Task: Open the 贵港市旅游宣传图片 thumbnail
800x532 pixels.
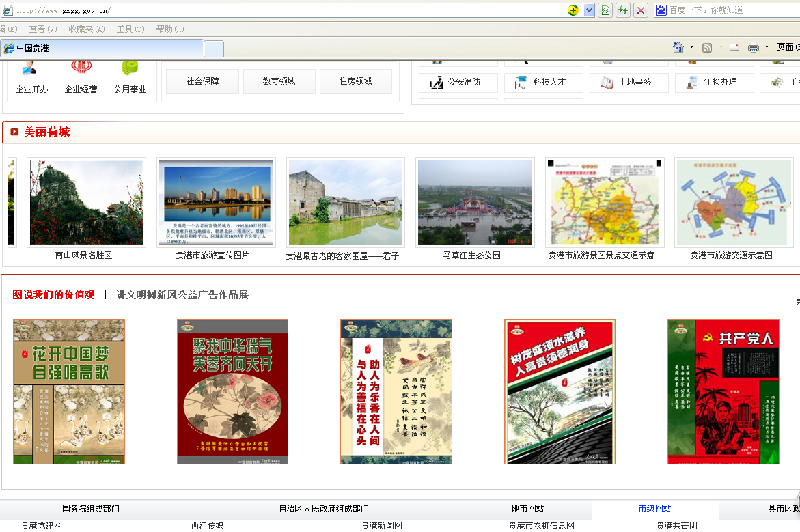Action: click(217, 203)
